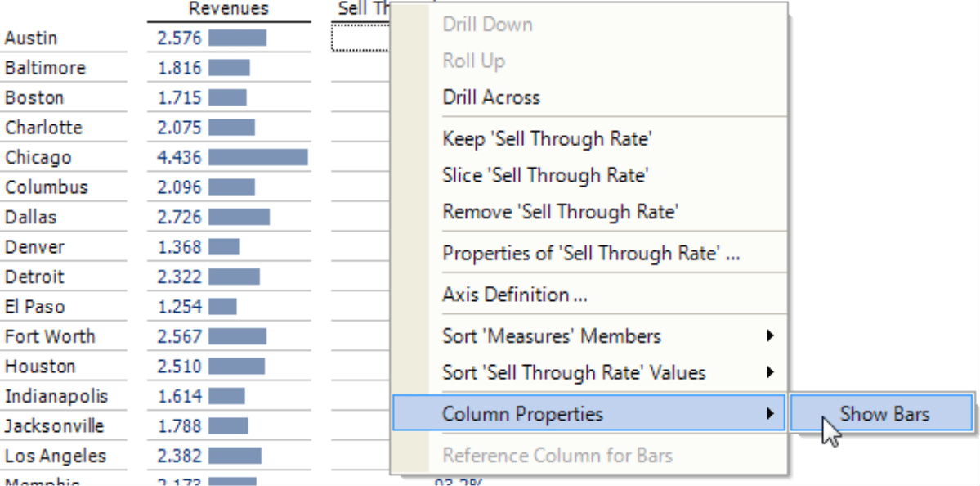Select Slice 'Sell Through Rate'
The width and height of the screenshot is (980, 486).
[546, 175]
